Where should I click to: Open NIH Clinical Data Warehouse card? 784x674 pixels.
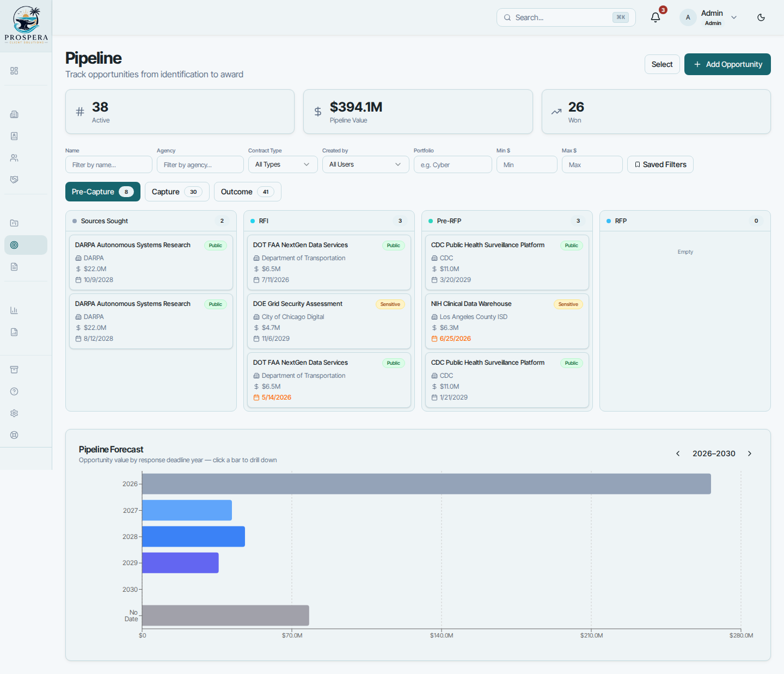[507, 321]
